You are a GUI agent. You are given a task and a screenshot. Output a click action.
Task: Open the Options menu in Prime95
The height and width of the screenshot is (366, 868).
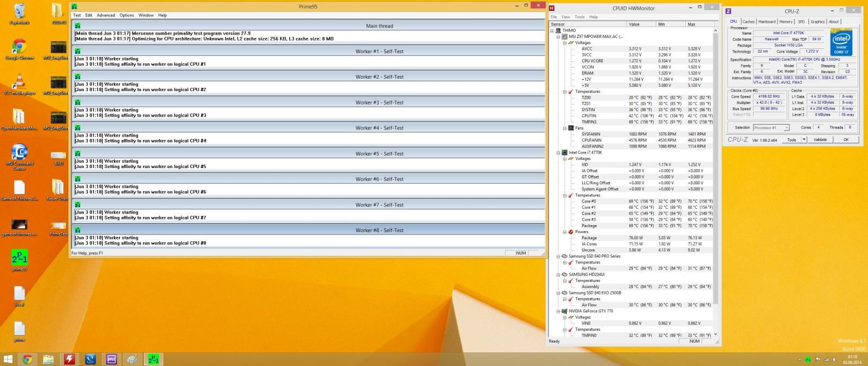click(127, 15)
